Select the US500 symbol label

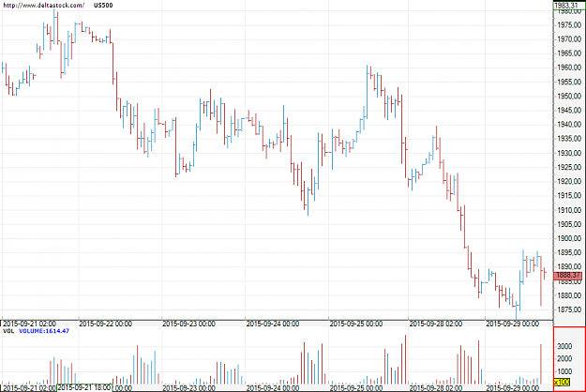click(103, 6)
